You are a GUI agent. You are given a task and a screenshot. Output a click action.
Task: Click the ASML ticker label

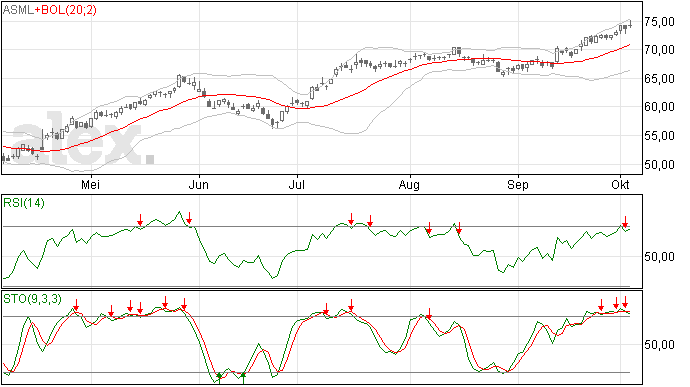point(18,10)
